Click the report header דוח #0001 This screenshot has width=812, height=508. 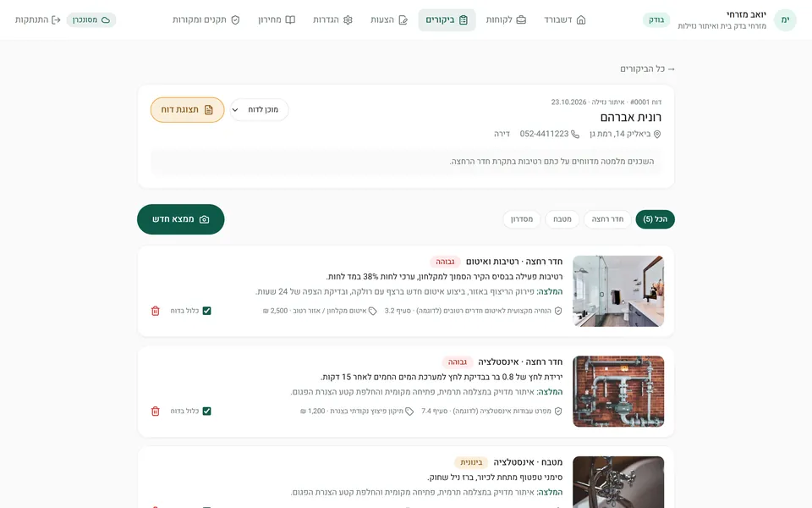click(x=645, y=102)
